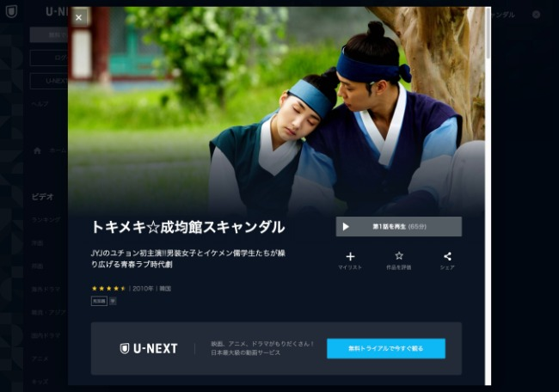Open the Korean/Asian drama sidebar category
The image size is (559, 392).
point(49,313)
